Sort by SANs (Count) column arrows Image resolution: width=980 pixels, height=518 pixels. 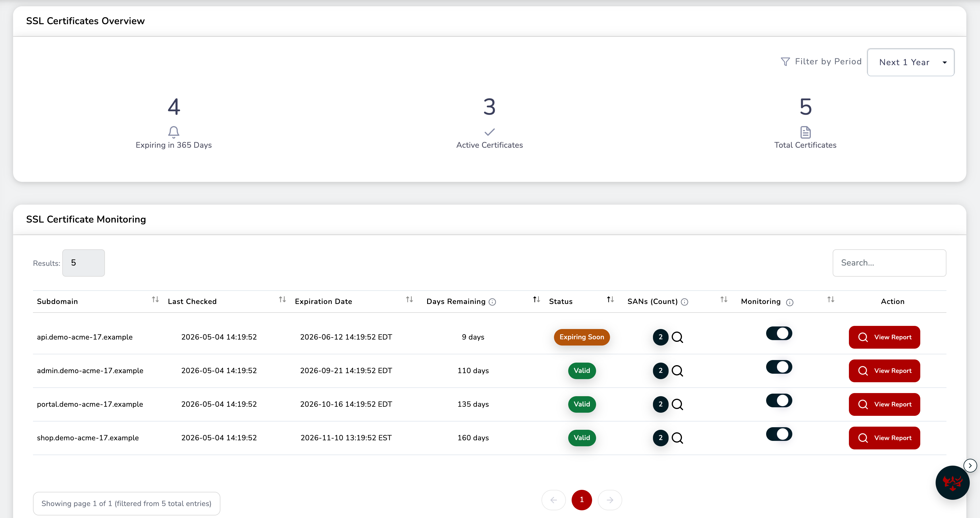(724, 299)
